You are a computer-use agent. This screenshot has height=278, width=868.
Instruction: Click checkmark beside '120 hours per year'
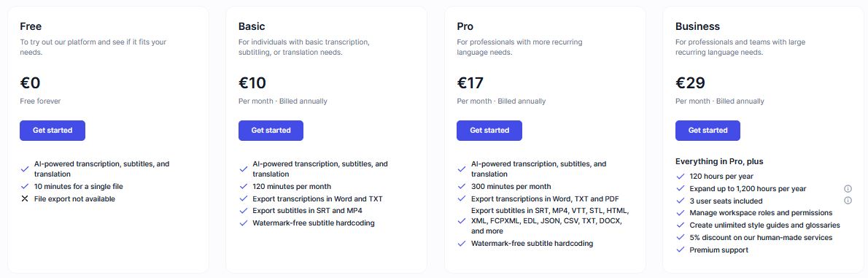click(681, 177)
